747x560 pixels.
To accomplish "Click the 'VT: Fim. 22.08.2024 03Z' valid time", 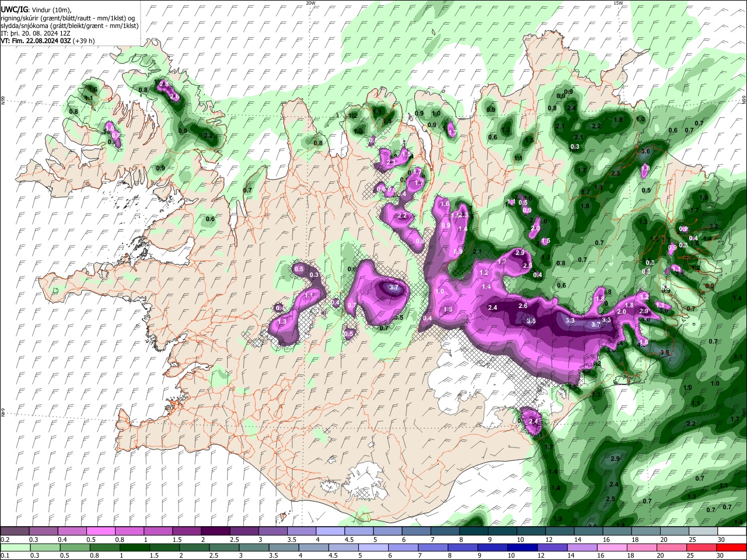I will pos(36,41).
